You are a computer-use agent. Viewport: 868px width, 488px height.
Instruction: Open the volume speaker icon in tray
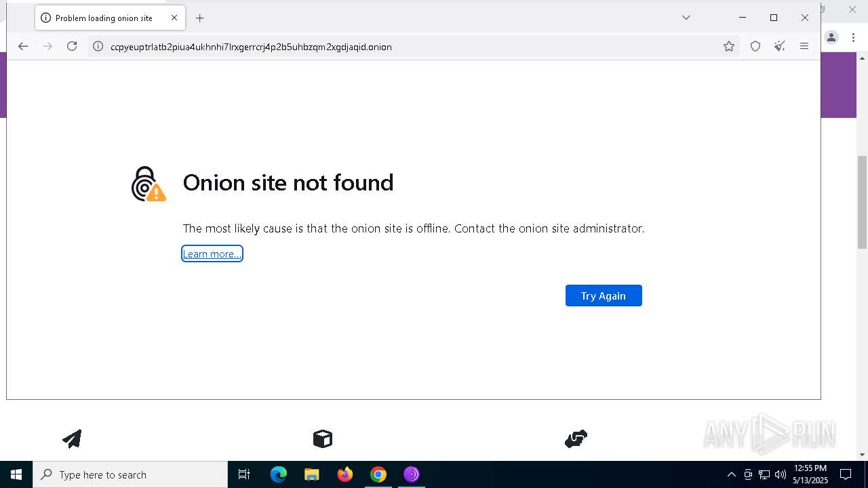click(x=781, y=474)
